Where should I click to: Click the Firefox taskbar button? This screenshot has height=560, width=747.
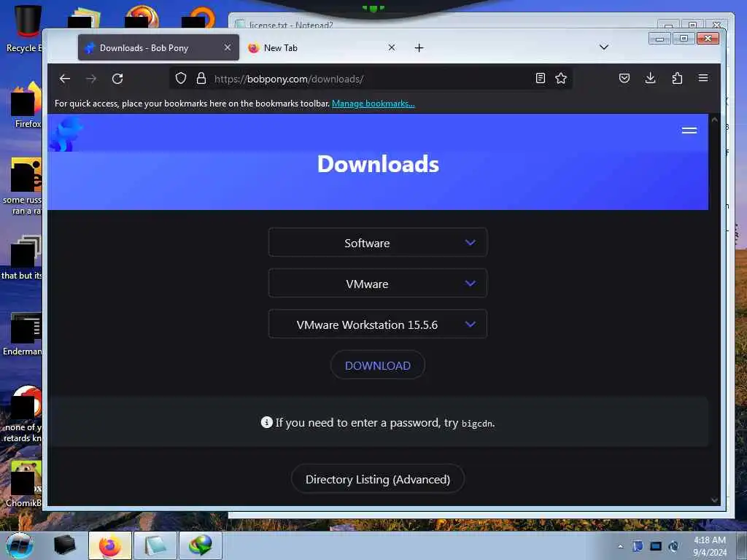click(x=110, y=545)
